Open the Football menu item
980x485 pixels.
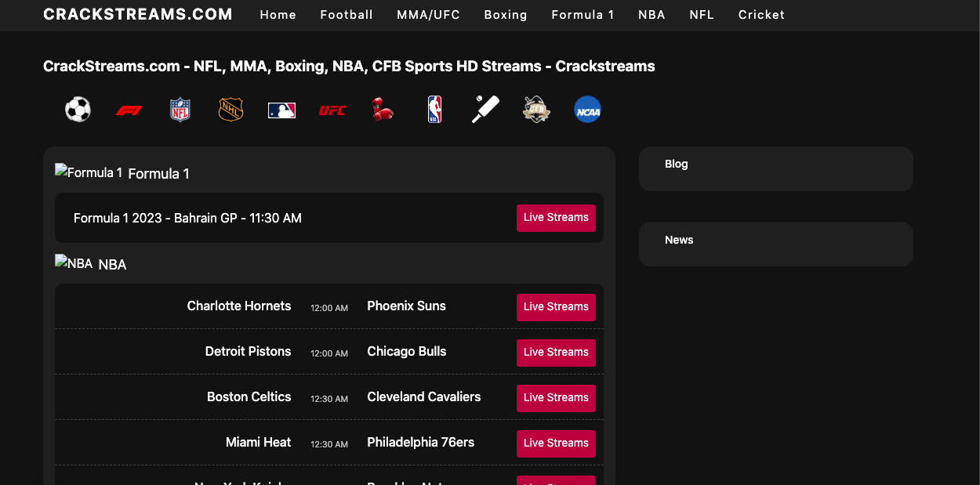click(x=347, y=15)
